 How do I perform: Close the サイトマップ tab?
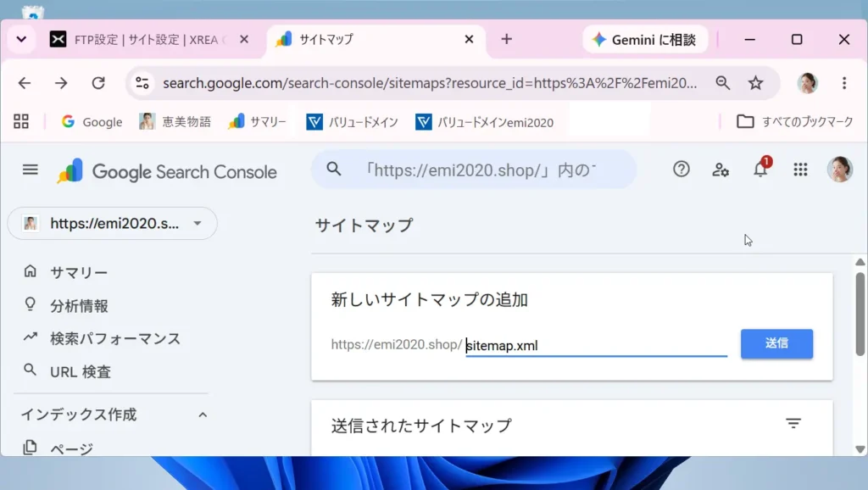click(469, 39)
